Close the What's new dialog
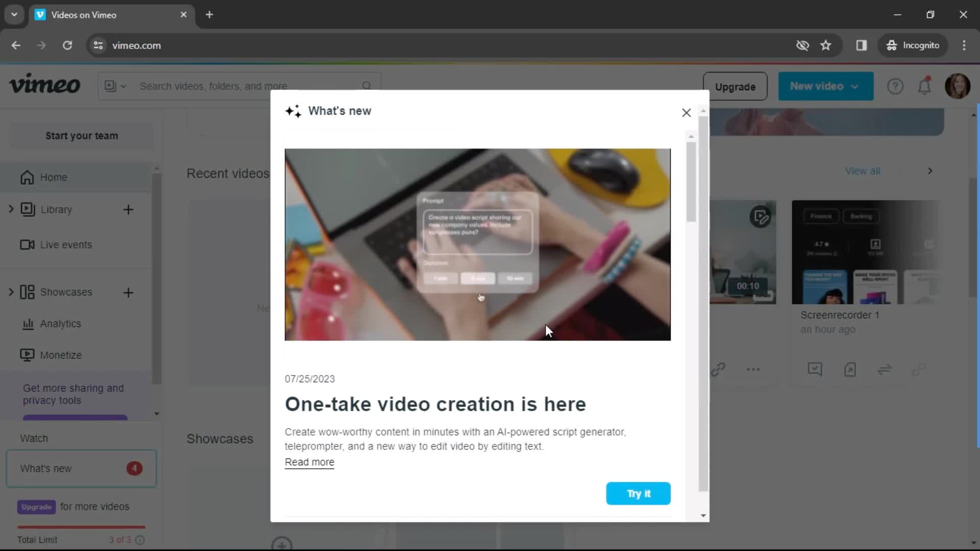The width and height of the screenshot is (980, 551). [686, 112]
